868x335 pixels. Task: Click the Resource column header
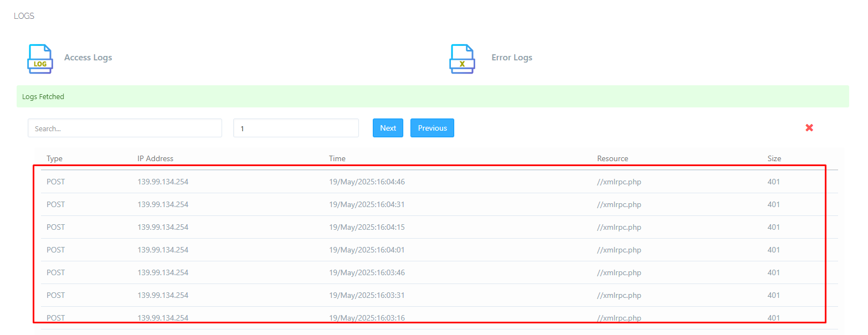(x=612, y=159)
